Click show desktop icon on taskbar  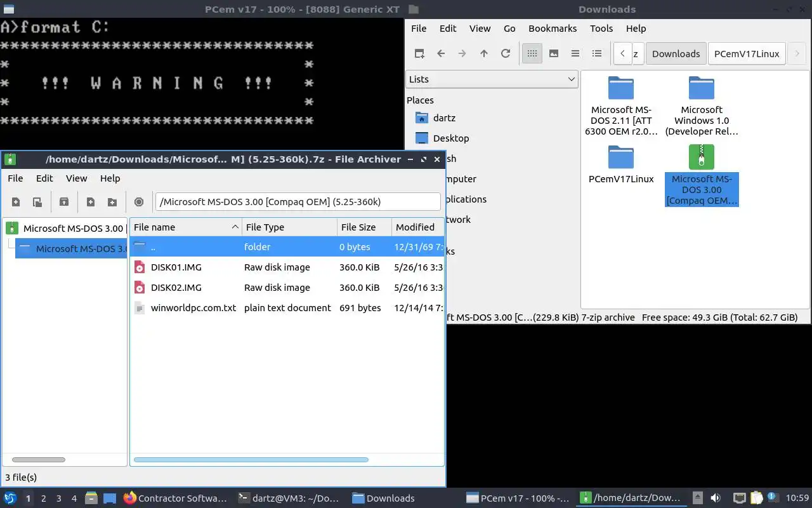coord(109,498)
